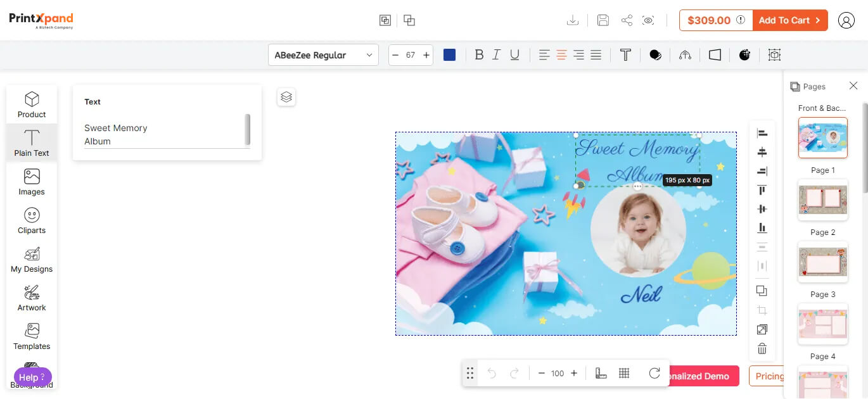This screenshot has width=868, height=399.
Task: Open the Artwork panel
Action: pyautogui.click(x=32, y=298)
